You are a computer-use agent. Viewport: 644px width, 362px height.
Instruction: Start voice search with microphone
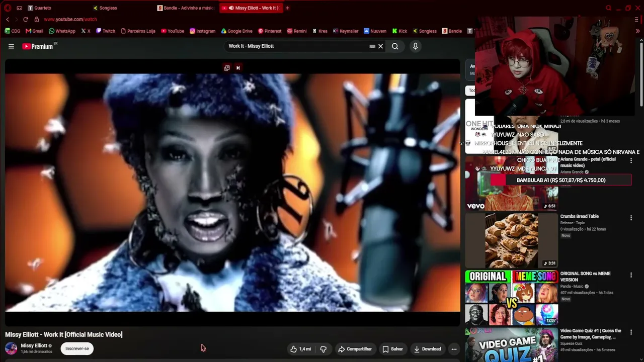(x=415, y=46)
